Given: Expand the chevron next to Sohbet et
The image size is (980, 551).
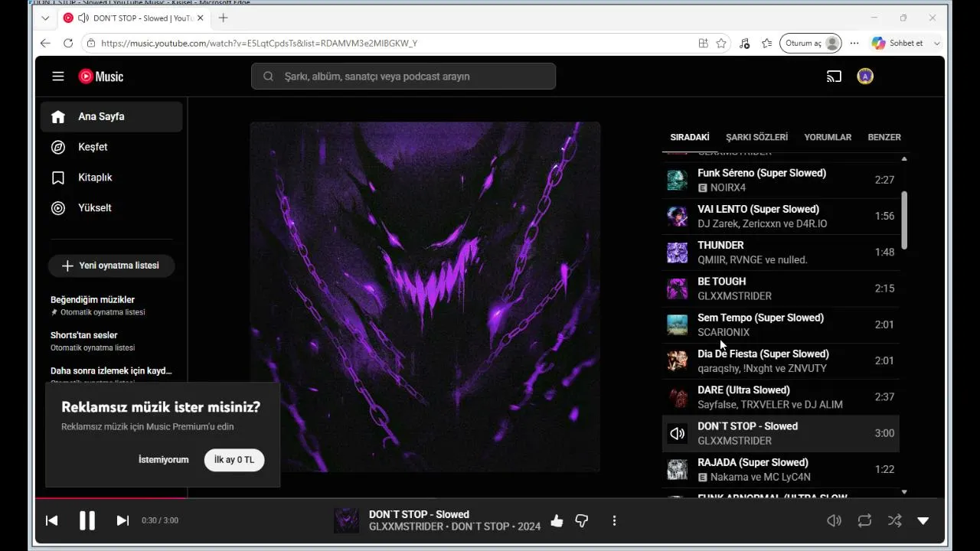Looking at the screenshot, I should point(936,44).
